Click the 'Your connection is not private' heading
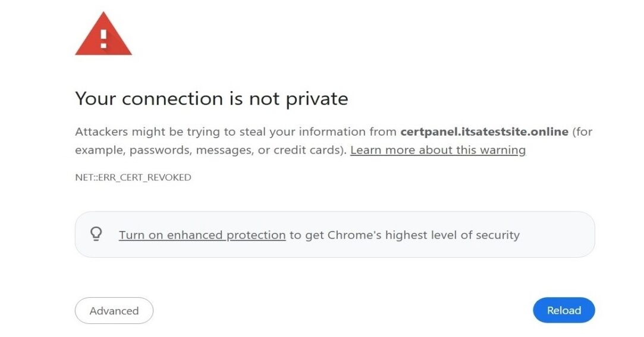Viewport: 644px width, 337px height. click(x=211, y=98)
